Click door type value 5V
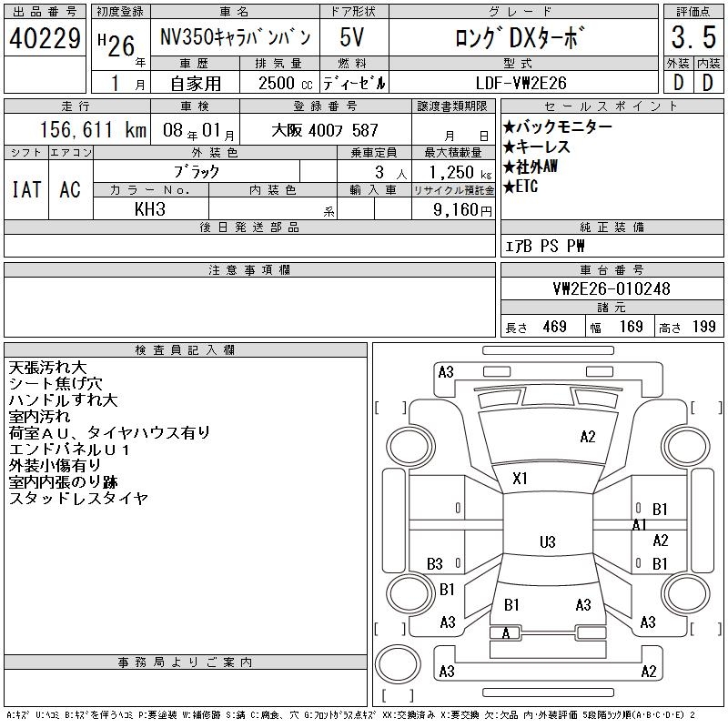Viewport: 728px width, 728px height. [x=352, y=37]
